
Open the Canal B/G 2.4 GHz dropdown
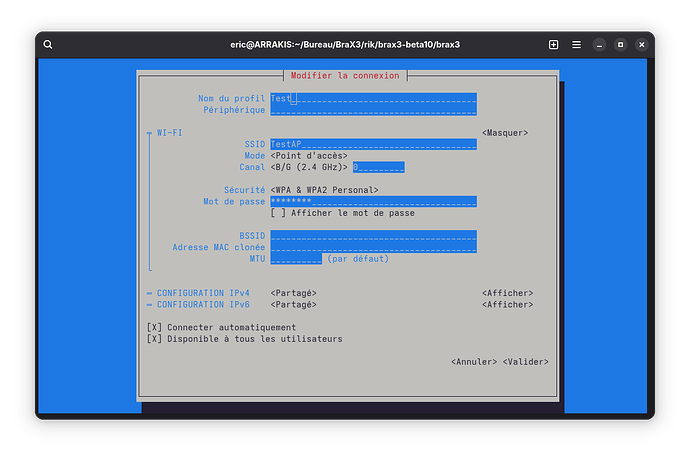(x=309, y=167)
